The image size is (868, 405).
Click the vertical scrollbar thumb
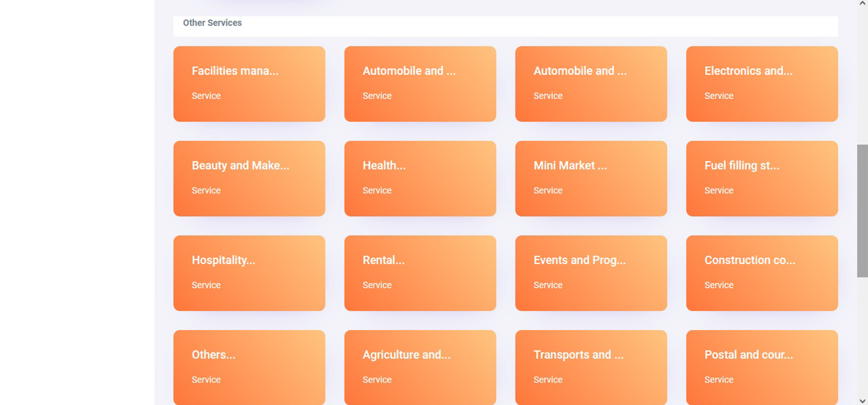coord(862,211)
